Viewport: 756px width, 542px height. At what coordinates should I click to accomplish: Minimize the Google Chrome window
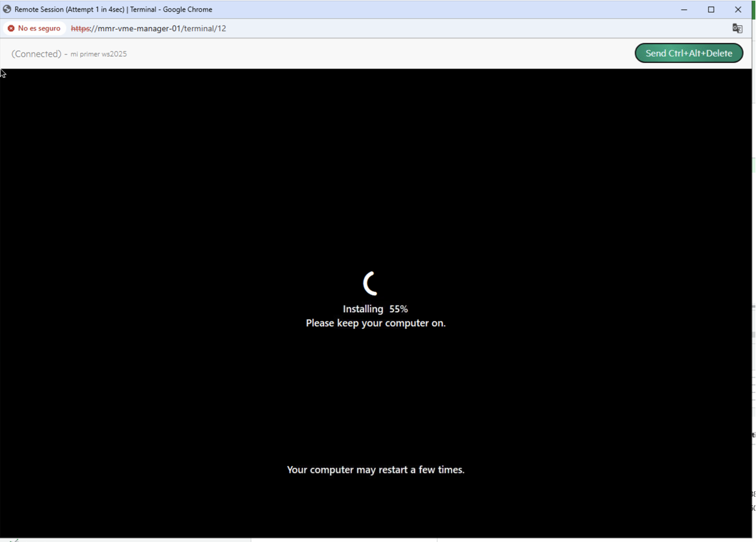click(684, 9)
